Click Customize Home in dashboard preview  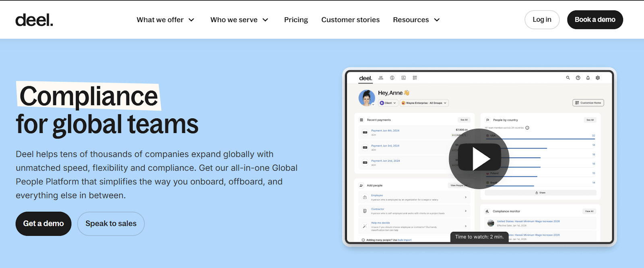(x=588, y=103)
